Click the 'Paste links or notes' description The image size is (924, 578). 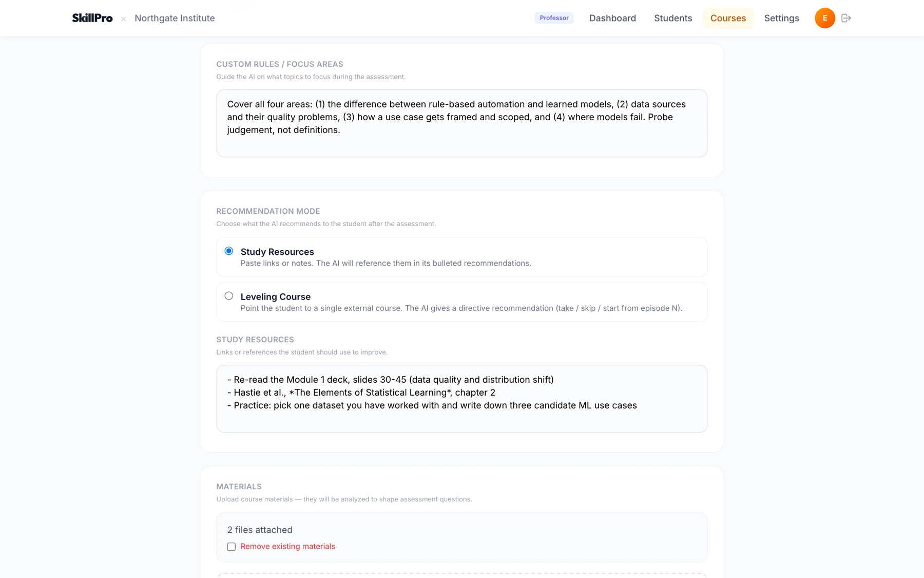pyautogui.click(x=386, y=263)
